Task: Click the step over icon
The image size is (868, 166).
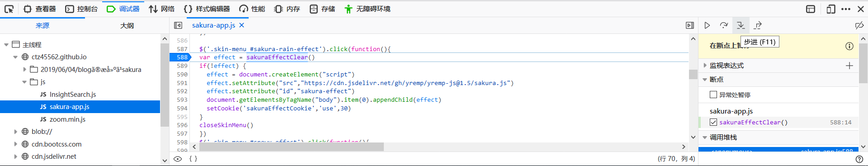Action: tap(724, 25)
